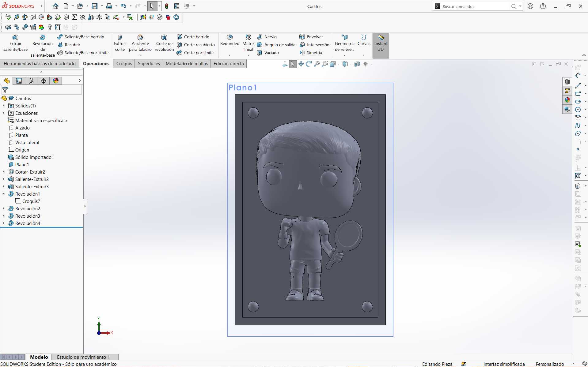The image size is (588, 367).
Task: Save the document with the disk icon
Action: pyautogui.click(x=95, y=6)
